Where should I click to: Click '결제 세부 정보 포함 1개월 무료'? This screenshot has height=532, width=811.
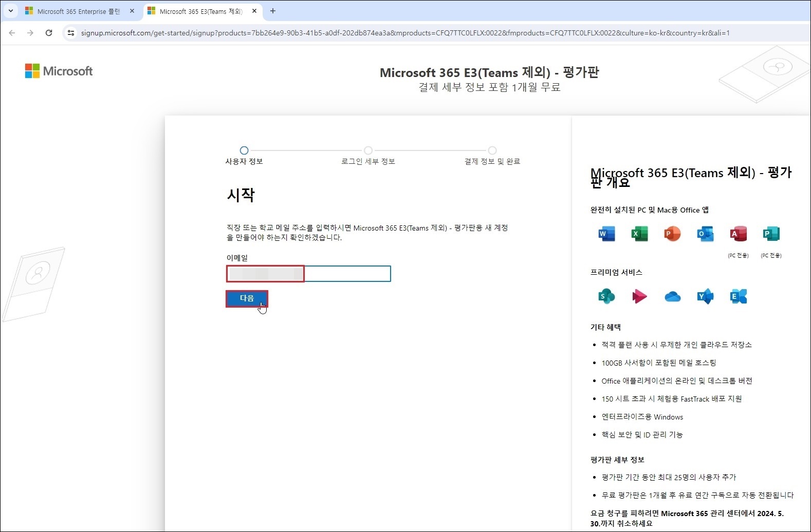coord(489,87)
